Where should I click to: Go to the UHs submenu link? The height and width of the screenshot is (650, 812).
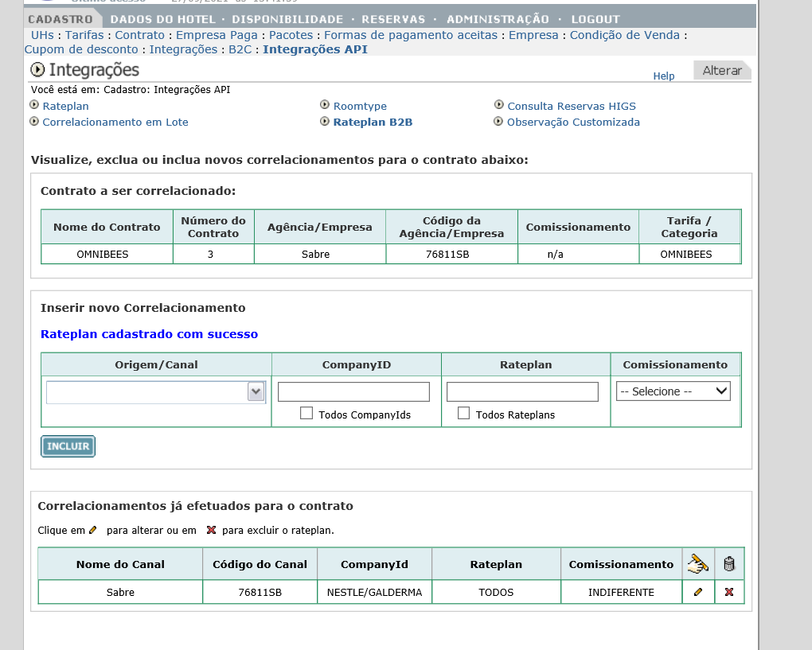click(x=42, y=35)
